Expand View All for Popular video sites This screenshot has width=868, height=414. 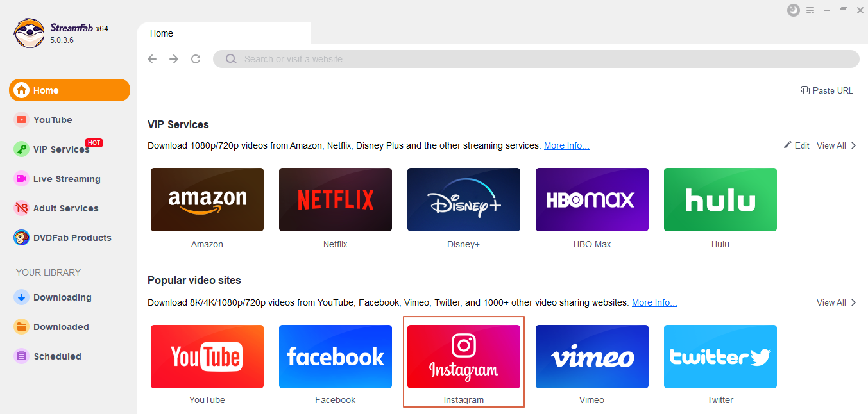(837, 302)
